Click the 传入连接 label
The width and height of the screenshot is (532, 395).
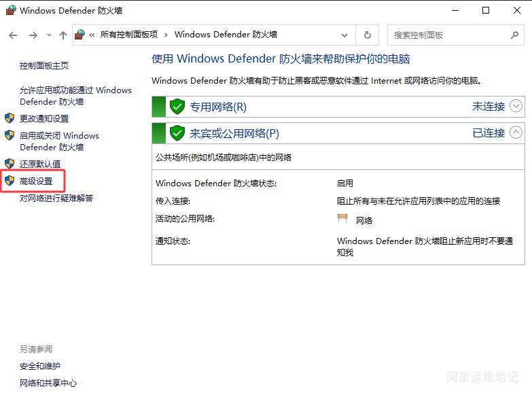coord(173,201)
